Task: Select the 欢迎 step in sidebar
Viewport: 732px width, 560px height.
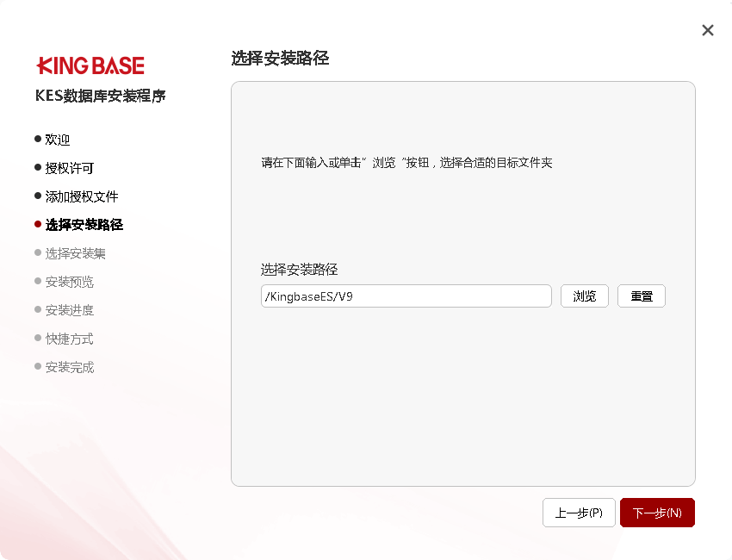Action: (x=58, y=140)
